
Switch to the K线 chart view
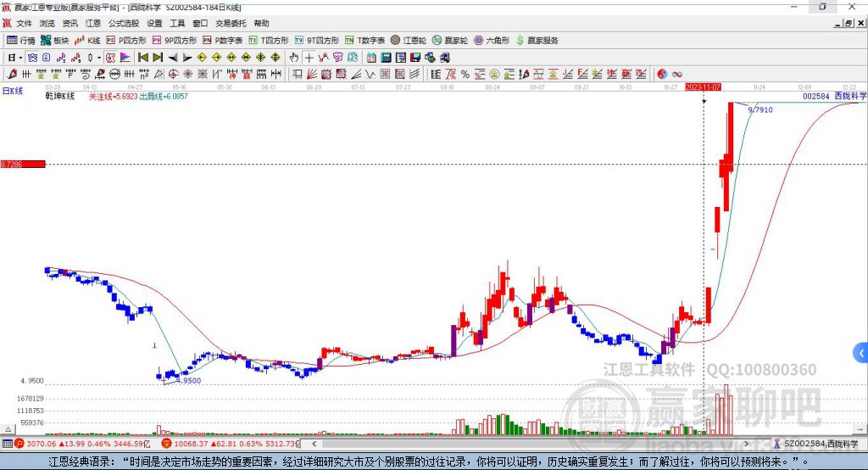point(87,41)
